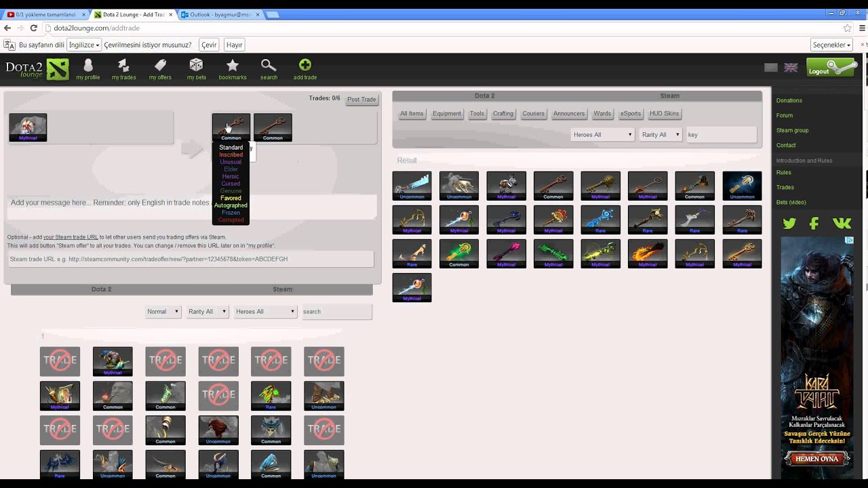This screenshot has width=868, height=488.
Task: Click Çevir translate button
Action: point(209,45)
